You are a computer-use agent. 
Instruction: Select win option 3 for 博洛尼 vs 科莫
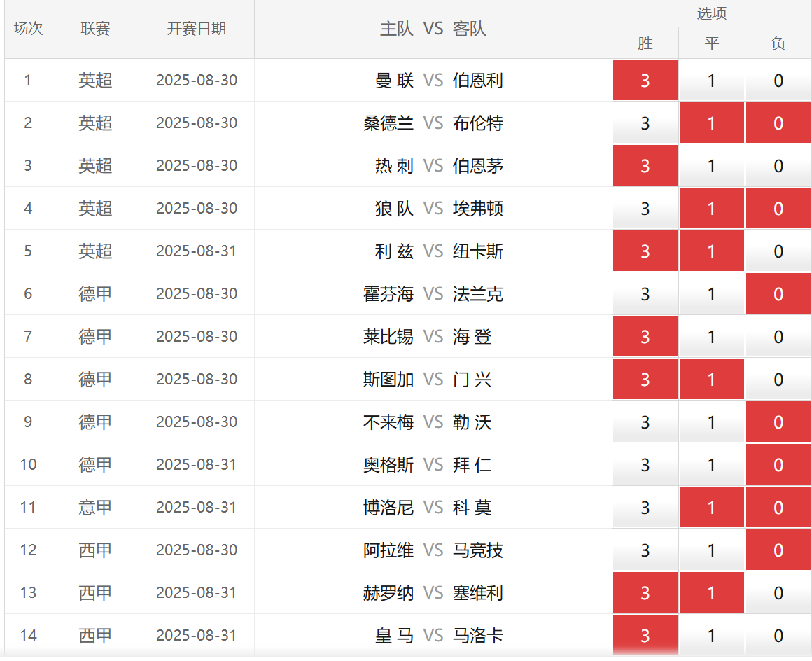645,507
